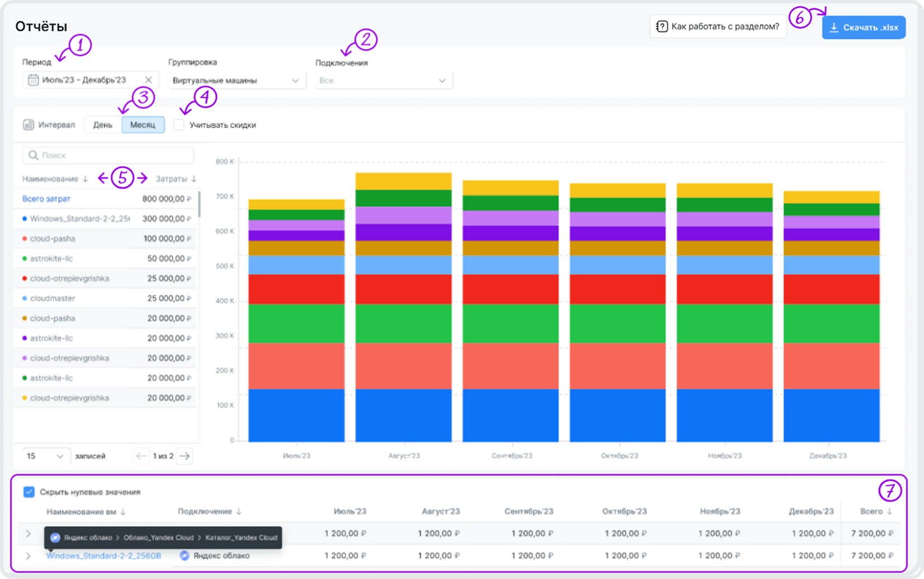Open the Как работать с разделом? help

[718, 27]
